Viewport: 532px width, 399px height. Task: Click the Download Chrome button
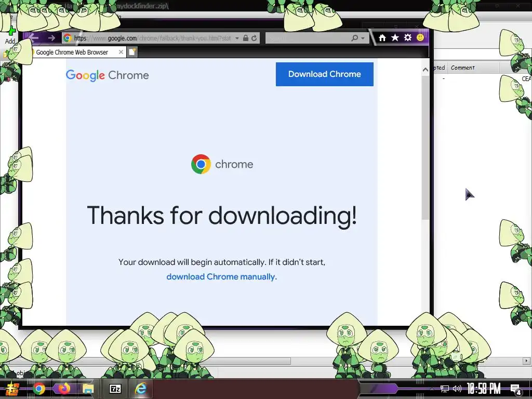coord(324,74)
